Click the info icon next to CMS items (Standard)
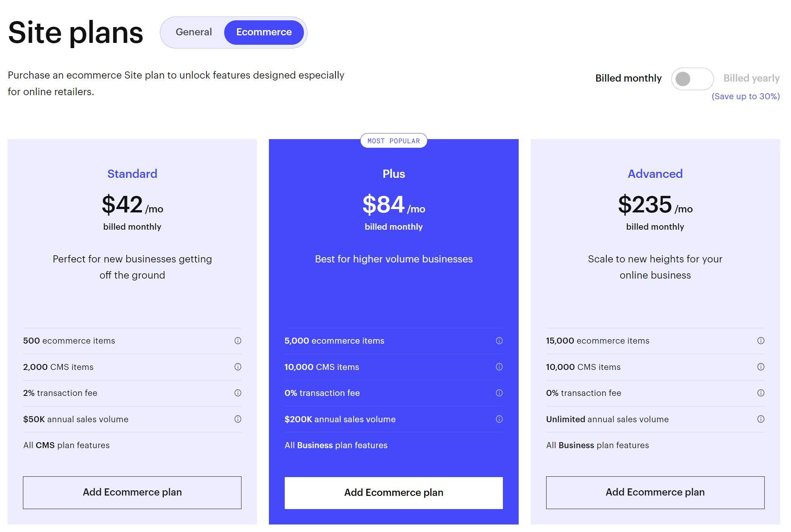 (x=238, y=367)
